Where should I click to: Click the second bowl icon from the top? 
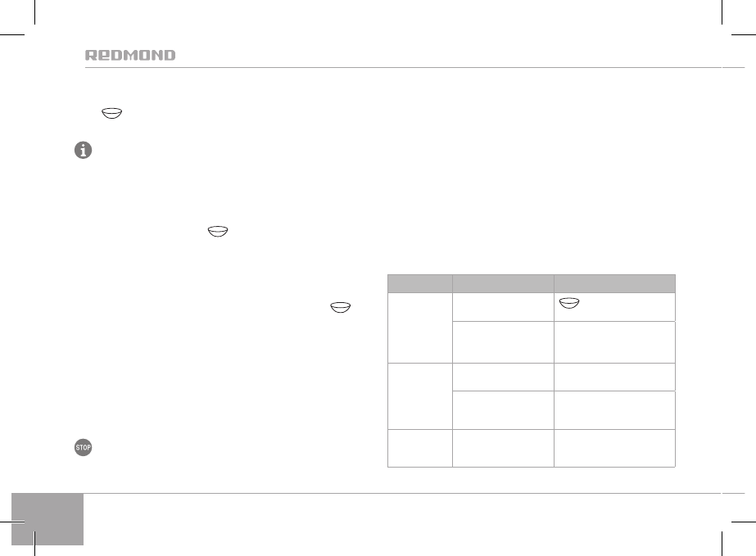[x=217, y=233]
